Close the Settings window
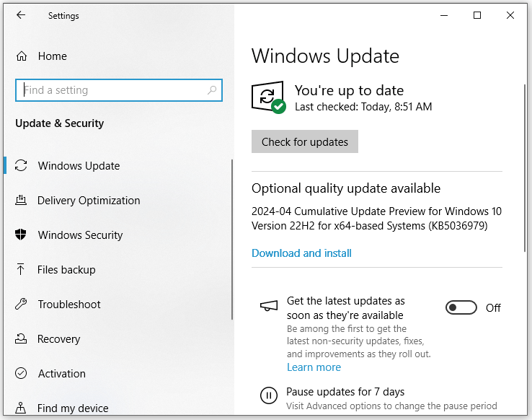The height and width of the screenshot is (420, 532). click(510, 15)
